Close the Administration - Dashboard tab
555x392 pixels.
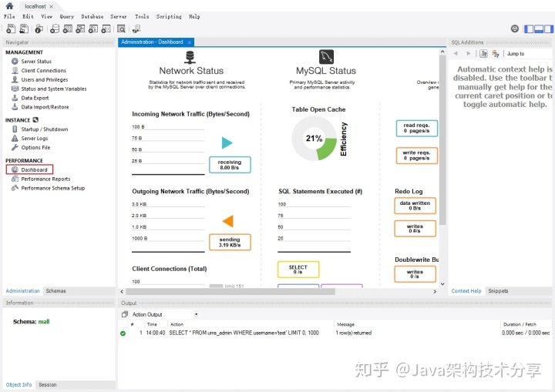(x=190, y=42)
